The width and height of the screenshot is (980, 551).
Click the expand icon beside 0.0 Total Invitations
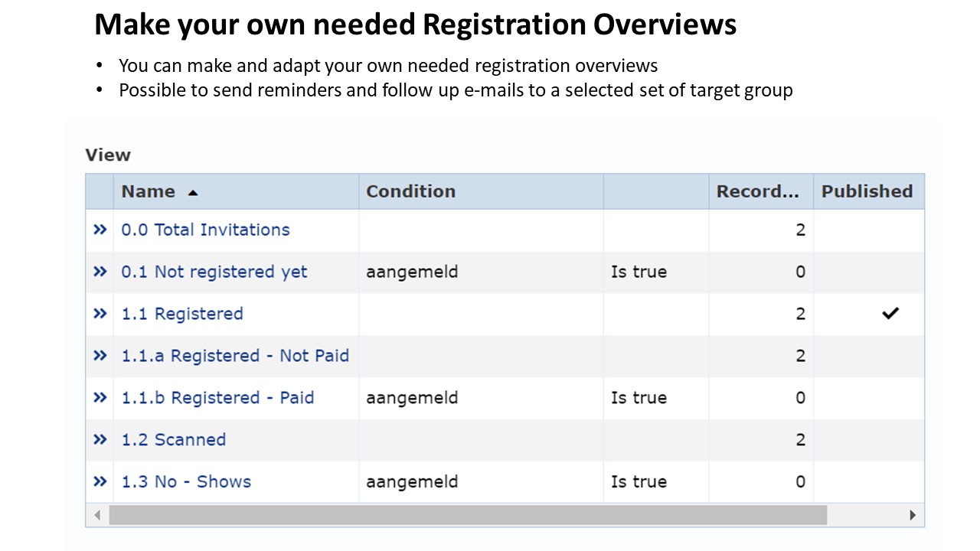[x=100, y=229]
